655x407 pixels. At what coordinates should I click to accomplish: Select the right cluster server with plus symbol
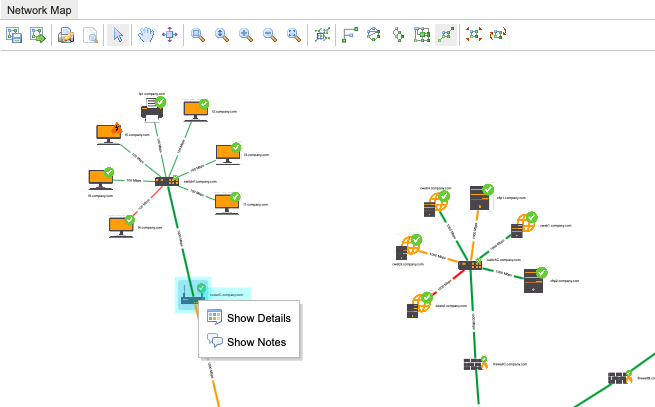pyautogui.click(x=535, y=280)
